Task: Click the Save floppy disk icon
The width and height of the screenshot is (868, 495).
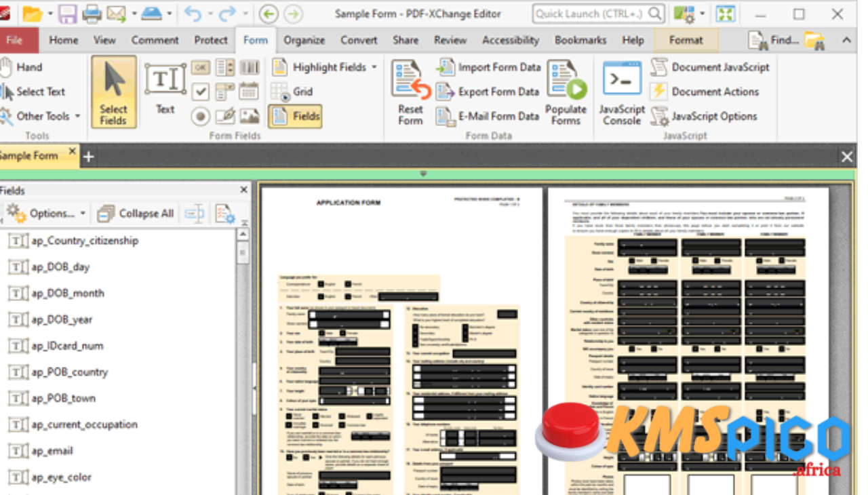Action: tap(67, 14)
